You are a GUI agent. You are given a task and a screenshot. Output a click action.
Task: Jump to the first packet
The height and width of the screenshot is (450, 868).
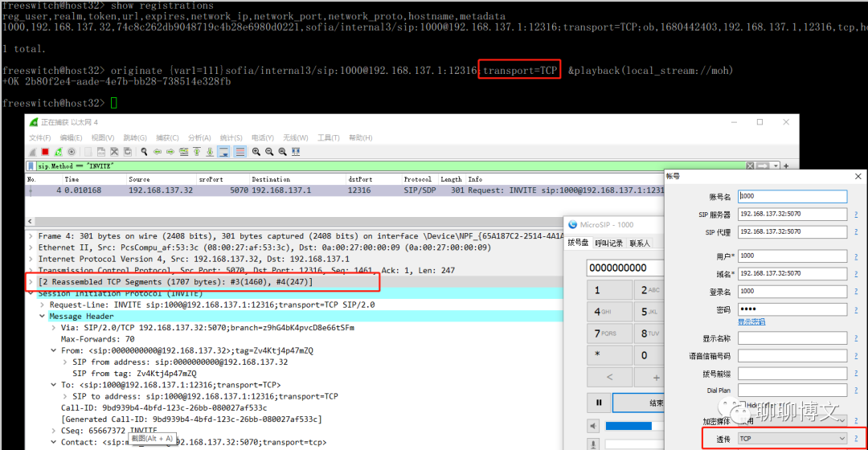197,152
